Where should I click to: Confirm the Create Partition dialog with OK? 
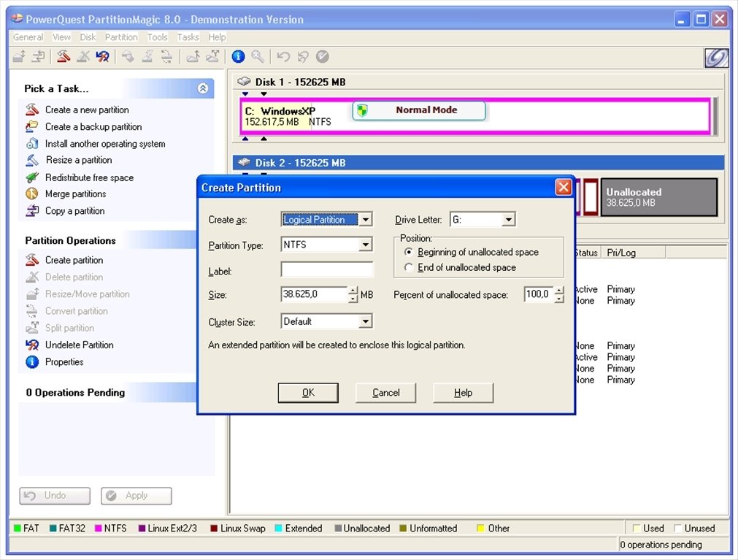308,393
